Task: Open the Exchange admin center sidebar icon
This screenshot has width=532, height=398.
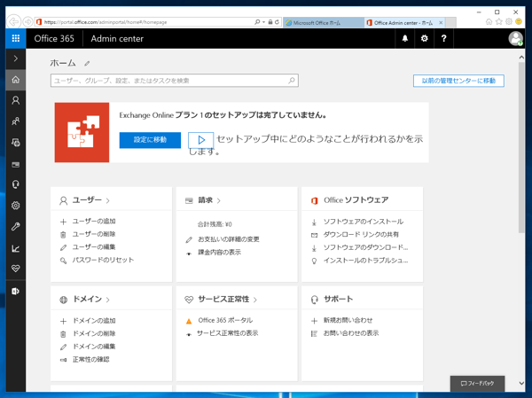Action: coord(16,291)
